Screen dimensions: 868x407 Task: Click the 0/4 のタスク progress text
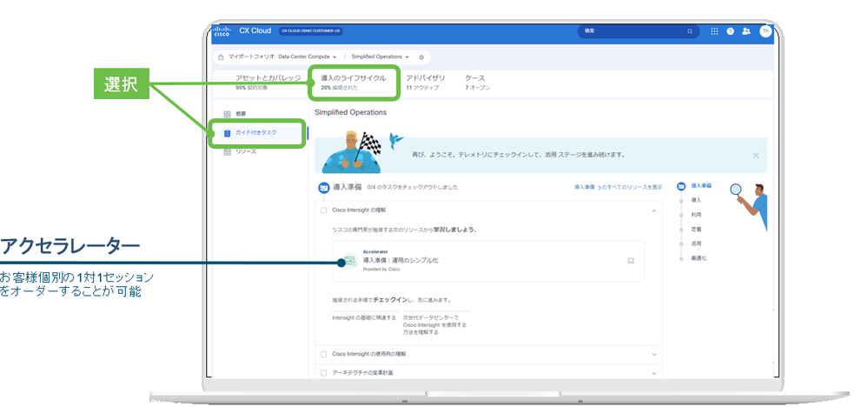(413, 188)
